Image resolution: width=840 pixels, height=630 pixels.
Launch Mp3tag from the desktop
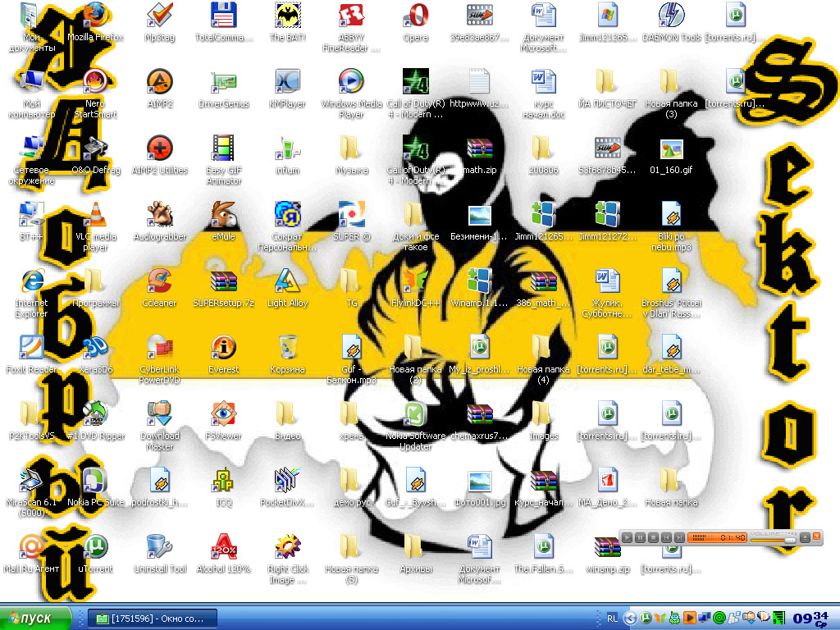[x=160, y=22]
